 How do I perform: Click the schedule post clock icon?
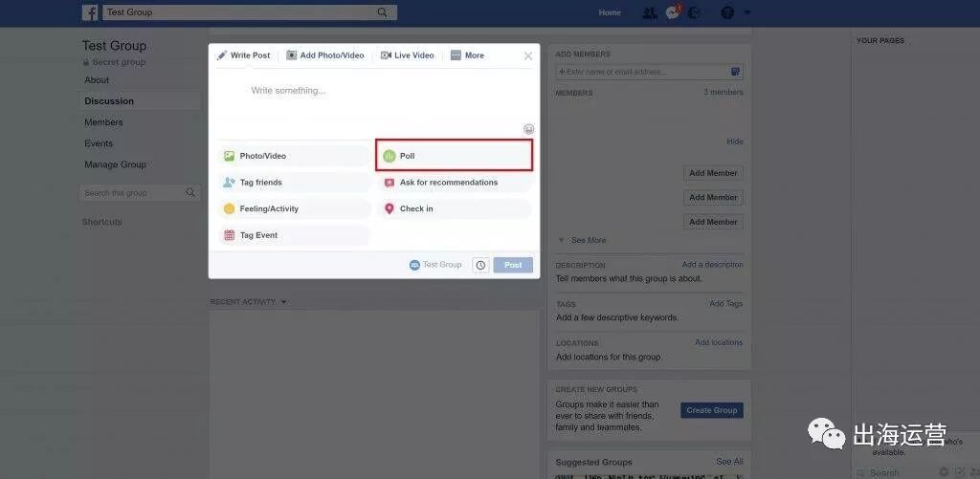coord(480,265)
